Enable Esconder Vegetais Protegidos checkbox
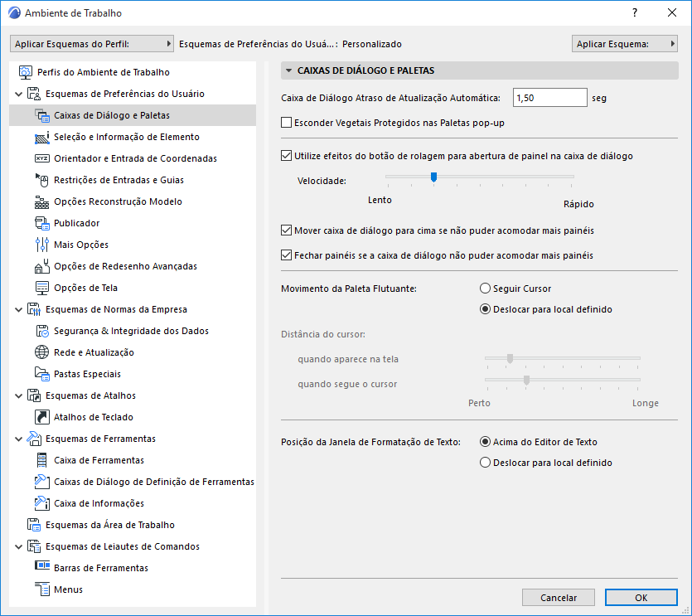The image size is (692, 616). pyautogui.click(x=288, y=123)
